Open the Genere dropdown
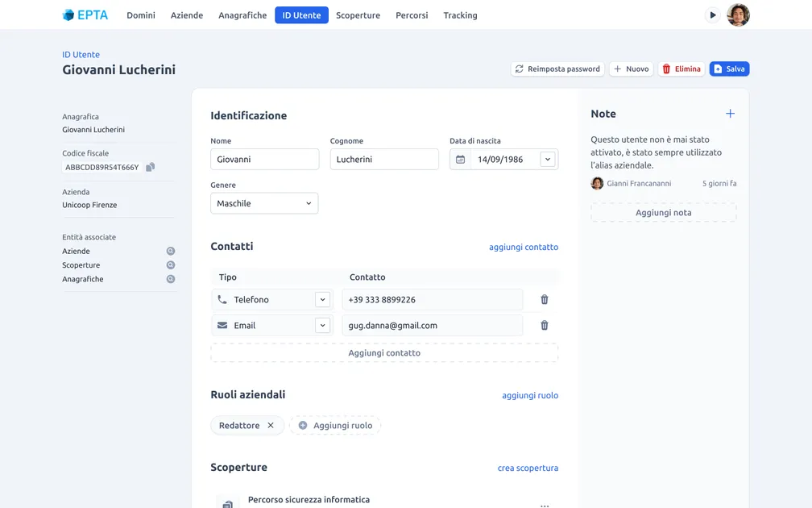 tap(264, 204)
